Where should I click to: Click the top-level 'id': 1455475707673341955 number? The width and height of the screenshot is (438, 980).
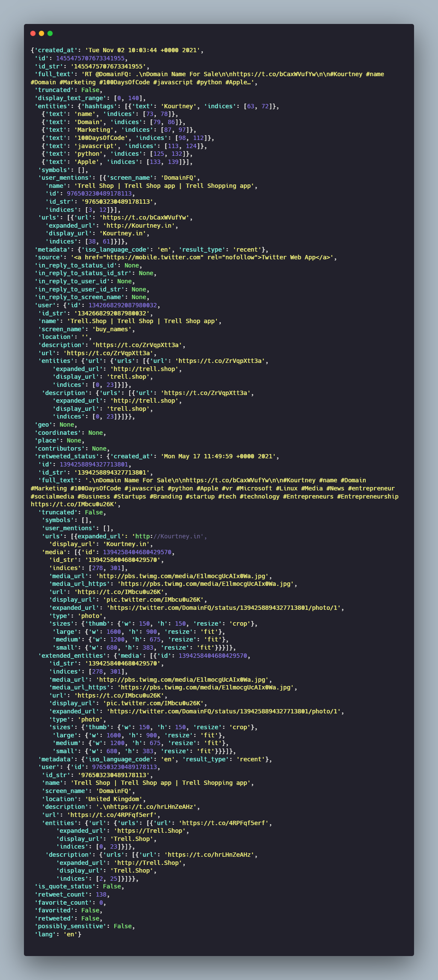(90, 58)
